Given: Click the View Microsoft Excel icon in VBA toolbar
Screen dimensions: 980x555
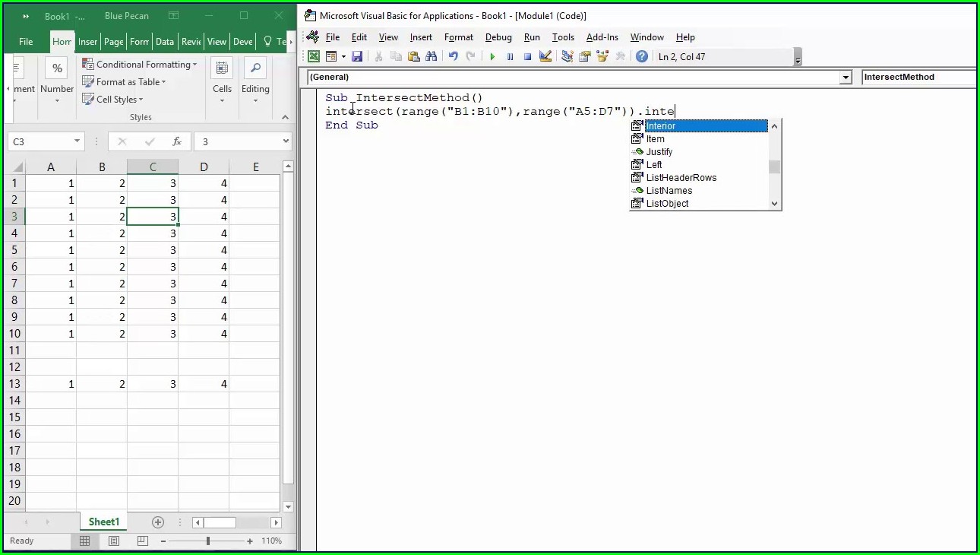Looking at the screenshot, I should tap(313, 56).
